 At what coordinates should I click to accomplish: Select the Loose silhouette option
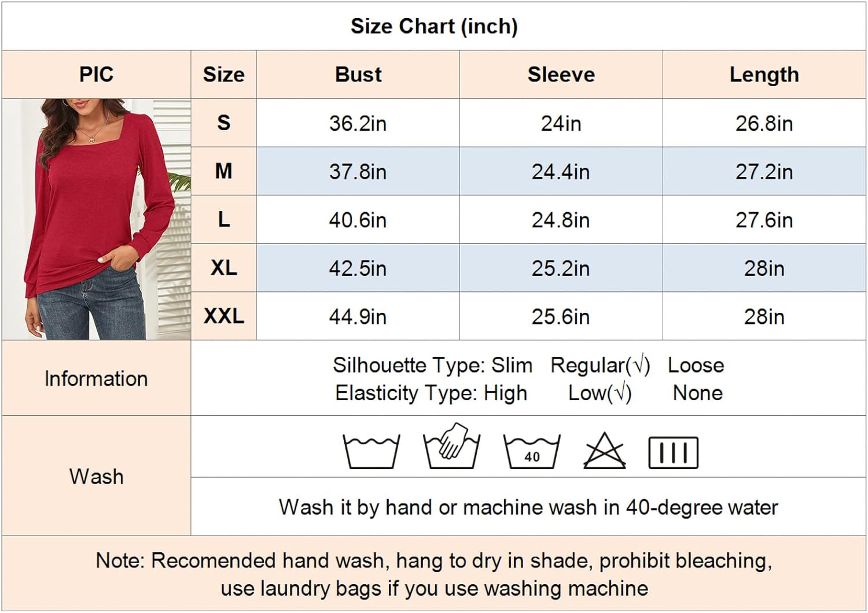tap(696, 365)
